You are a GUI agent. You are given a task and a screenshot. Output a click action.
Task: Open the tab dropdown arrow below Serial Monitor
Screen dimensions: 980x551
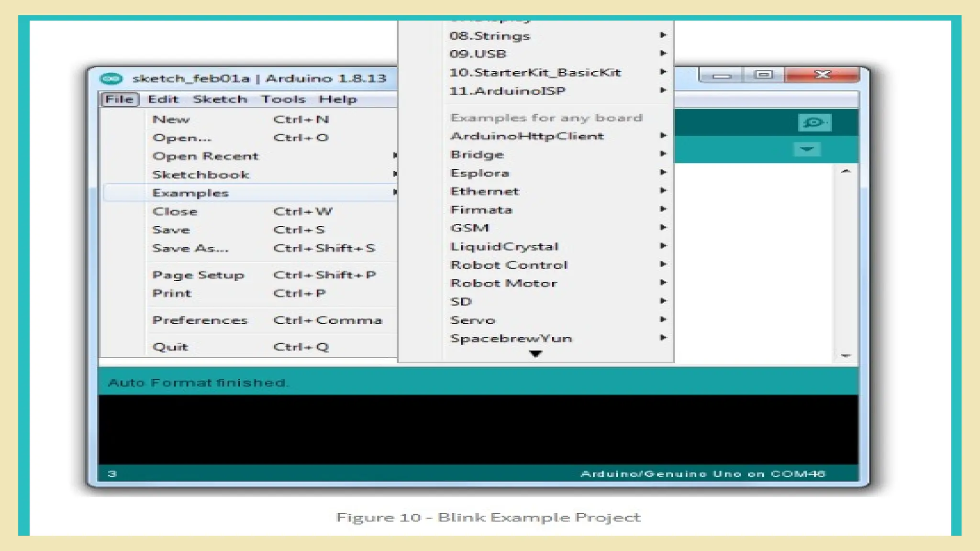click(807, 149)
